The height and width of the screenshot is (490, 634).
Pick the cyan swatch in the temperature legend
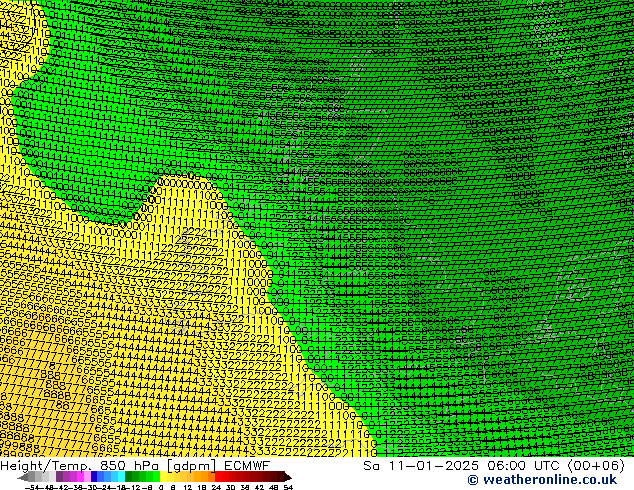click(121, 477)
